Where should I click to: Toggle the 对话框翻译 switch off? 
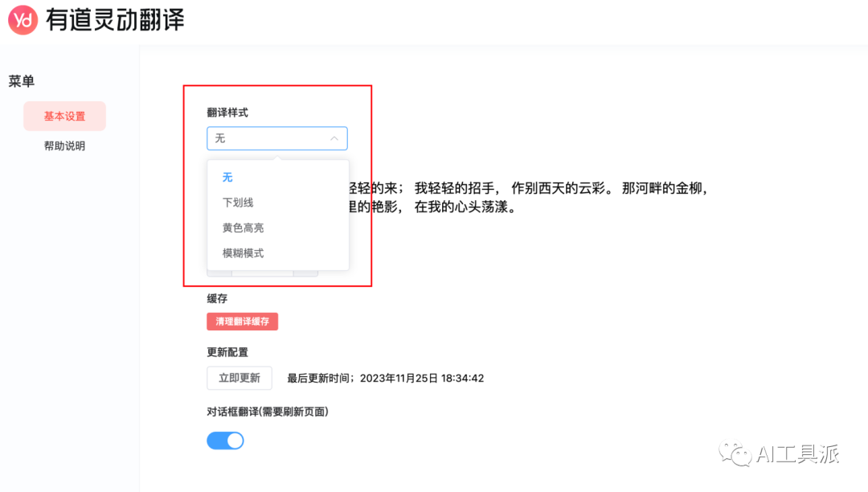pyautogui.click(x=225, y=441)
